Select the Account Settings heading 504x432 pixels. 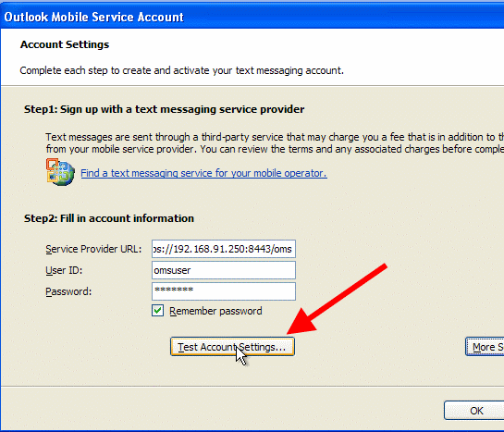tap(65, 44)
